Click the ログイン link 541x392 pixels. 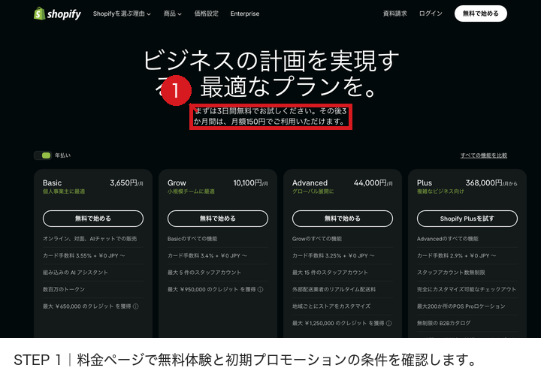(x=431, y=14)
